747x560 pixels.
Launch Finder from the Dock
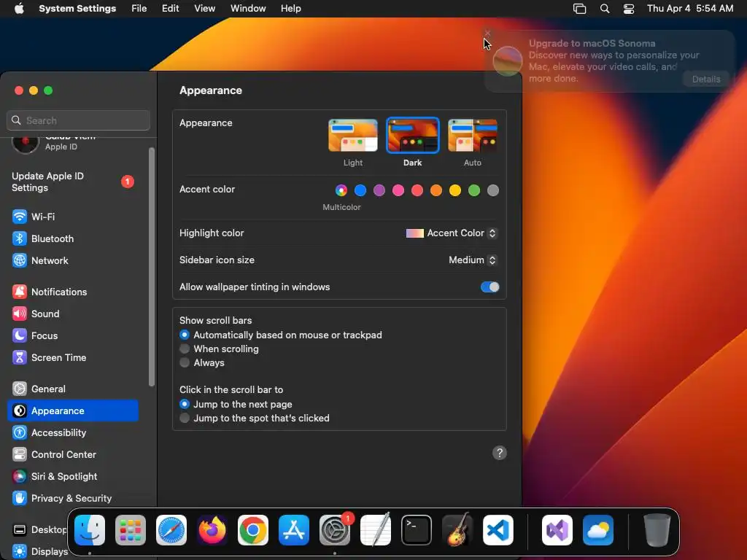click(90, 530)
